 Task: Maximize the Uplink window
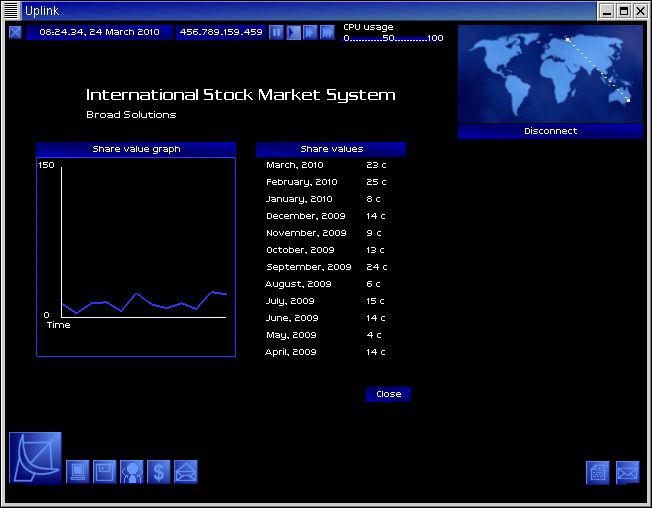[624, 11]
